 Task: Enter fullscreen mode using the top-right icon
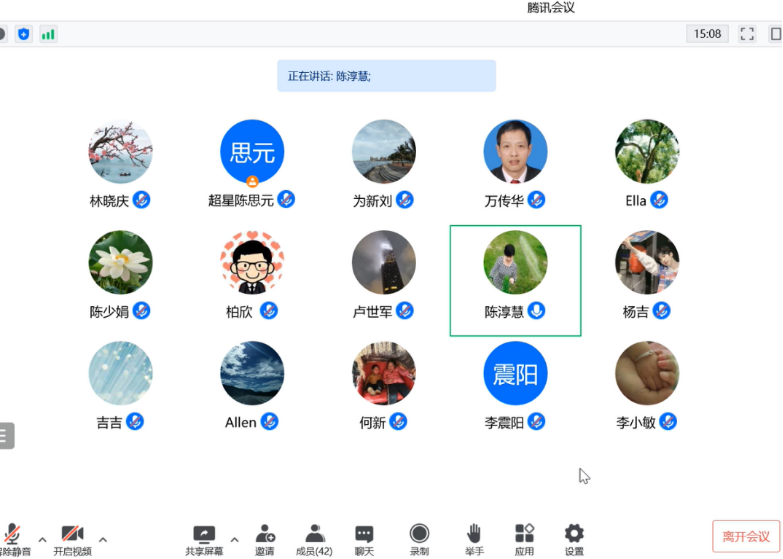click(747, 34)
